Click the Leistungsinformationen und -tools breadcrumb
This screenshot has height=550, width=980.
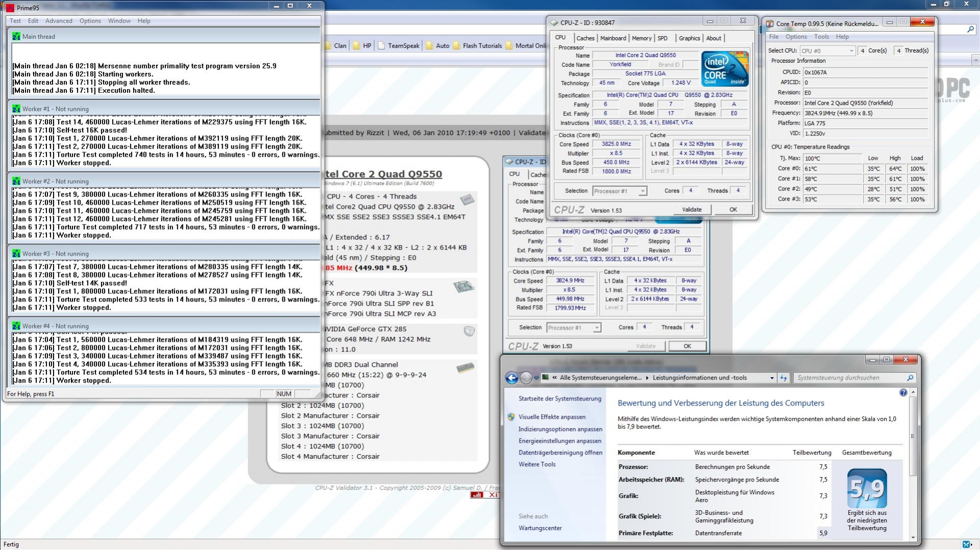(699, 378)
